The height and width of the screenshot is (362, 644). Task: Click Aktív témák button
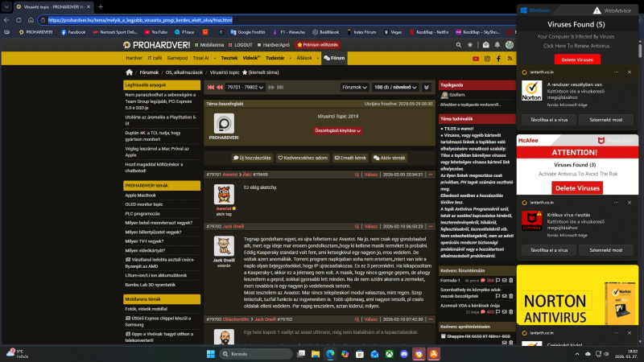(390, 158)
